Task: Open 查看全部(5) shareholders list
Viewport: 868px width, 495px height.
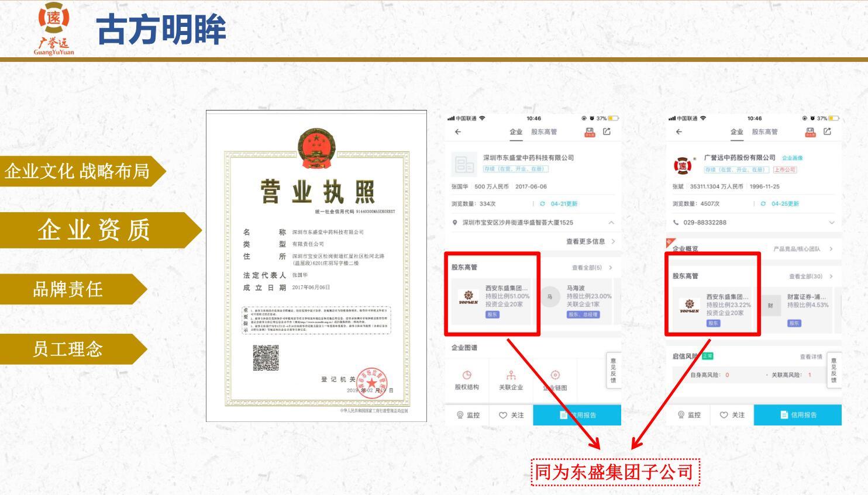Action: (592, 268)
